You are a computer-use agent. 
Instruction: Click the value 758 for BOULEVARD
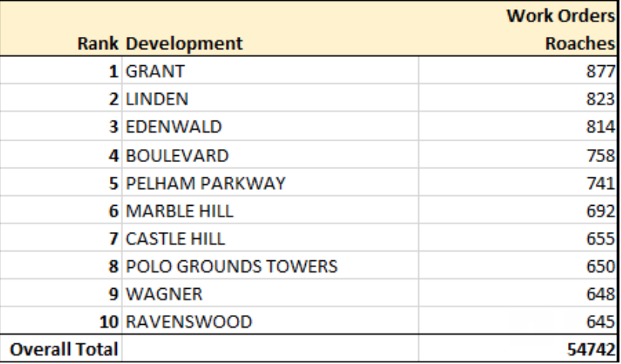pyautogui.click(x=600, y=155)
